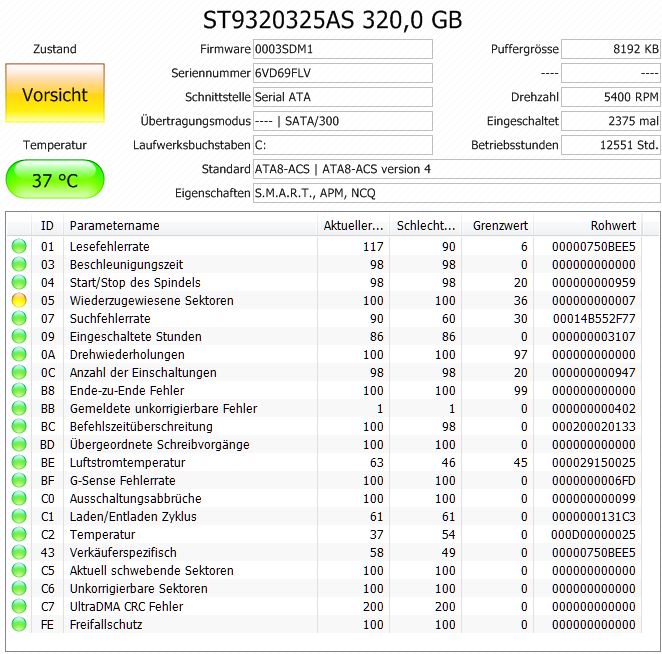Click the green icon for Luftstromtemperatur
This screenshot has width=662, height=654.
19,462
